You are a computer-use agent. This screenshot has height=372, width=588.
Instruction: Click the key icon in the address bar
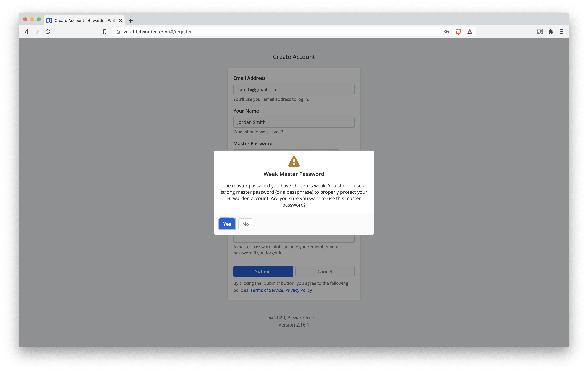click(447, 31)
